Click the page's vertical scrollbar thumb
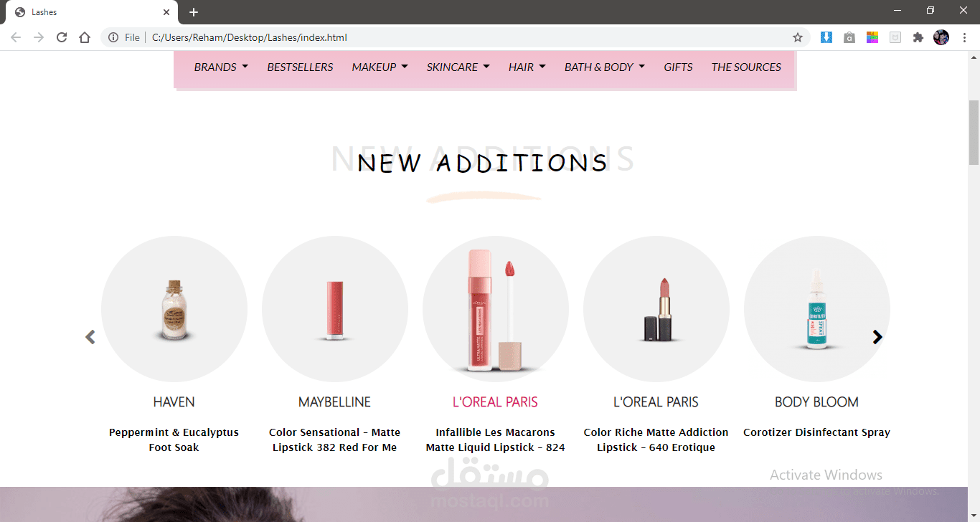 click(974, 133)
